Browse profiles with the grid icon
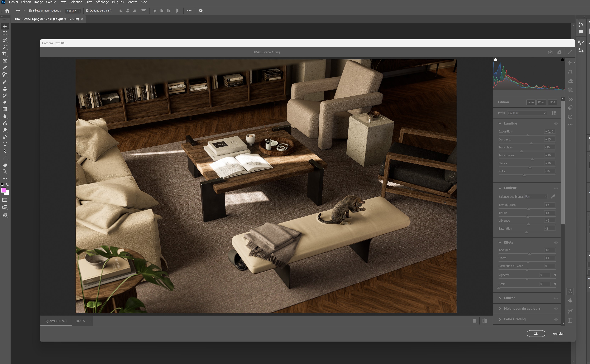The width and height of the screenshot is (590, 364). [x=553, y=113]
